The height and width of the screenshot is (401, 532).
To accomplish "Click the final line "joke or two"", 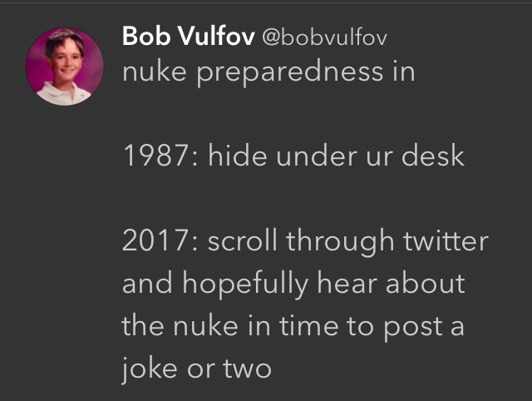I will pyautogui.click(x=197, y=367).
